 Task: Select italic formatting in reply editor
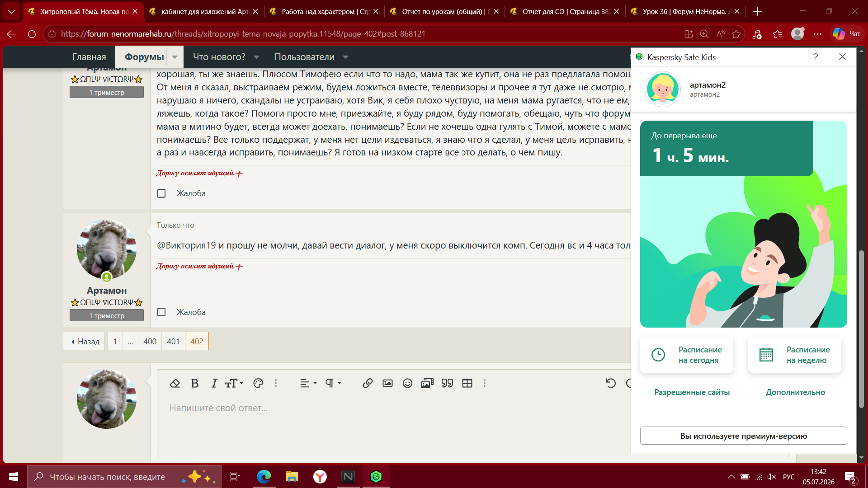click(x=214, y=383)
